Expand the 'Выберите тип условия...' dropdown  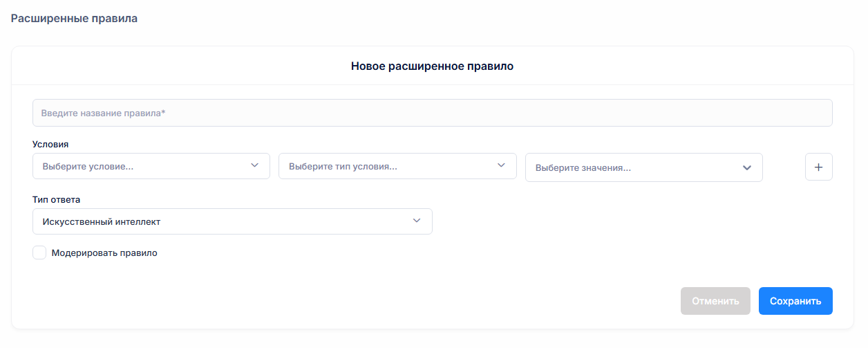(387, 167)
